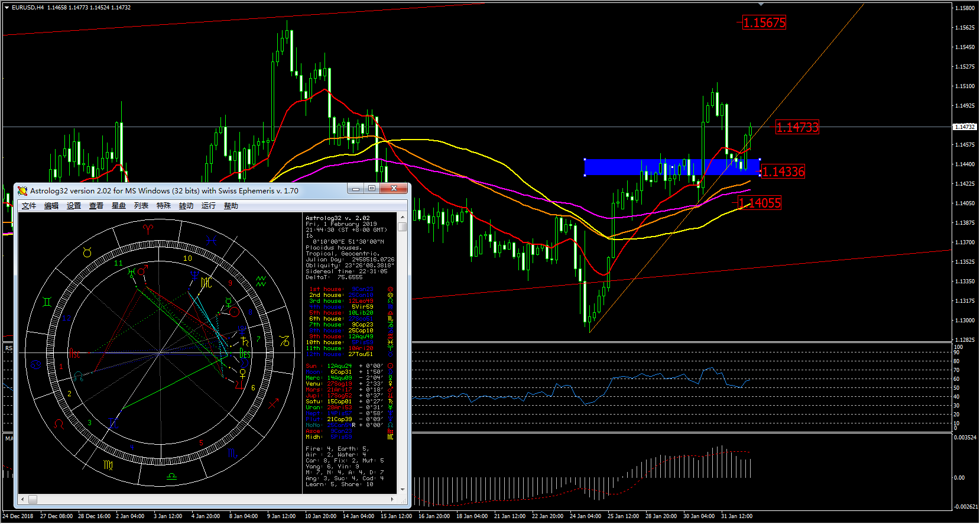Click the Astrolog32 horizontal scrollbar left arrow

[x=22, y=499]
